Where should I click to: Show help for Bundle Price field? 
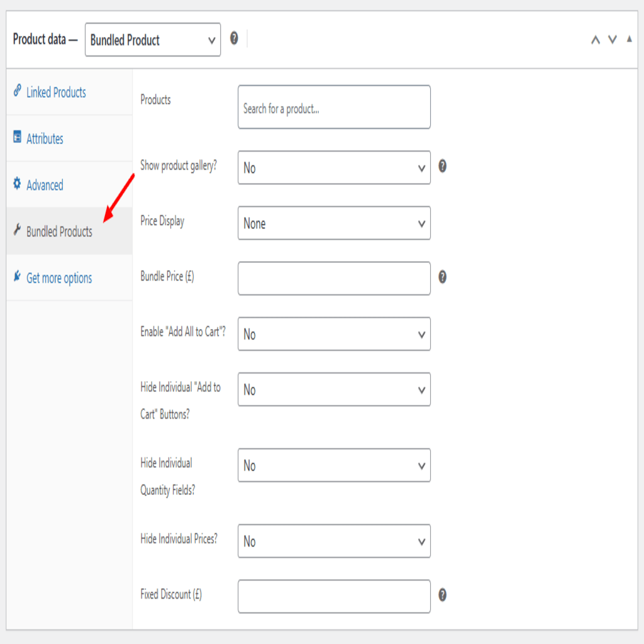tap(442, 277)
